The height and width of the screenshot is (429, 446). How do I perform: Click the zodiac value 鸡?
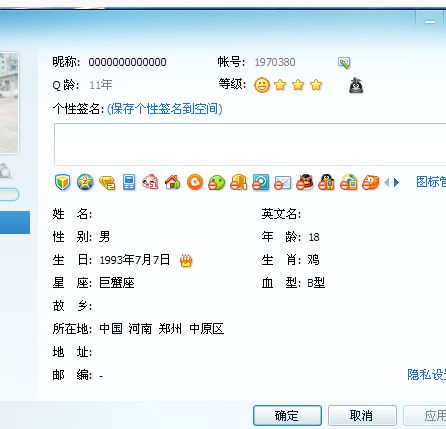coord(313,260)
